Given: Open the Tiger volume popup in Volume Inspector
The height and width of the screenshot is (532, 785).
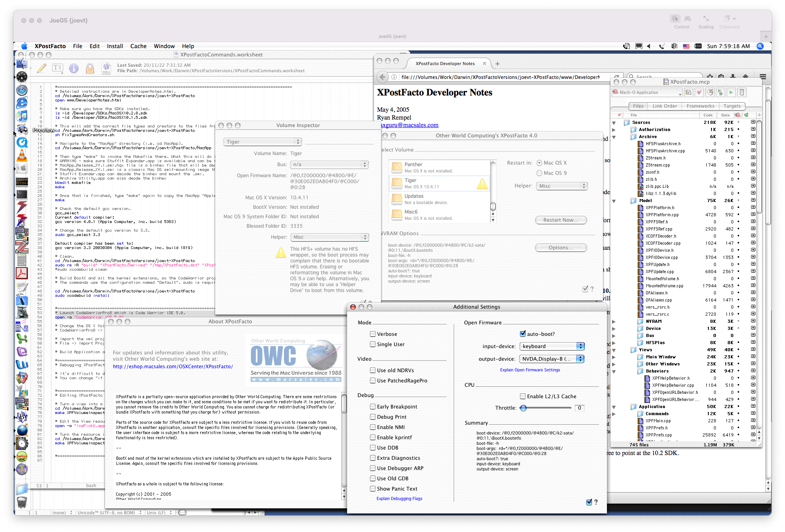Looking at the screenshot, I should tap(262, 142).
